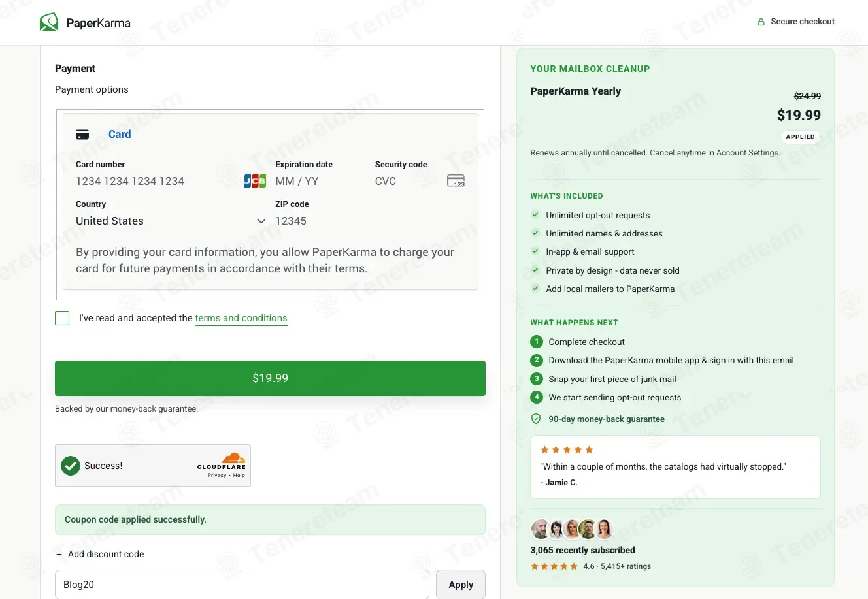
Task: Select United States country combo box
Action: pos(171,221)
